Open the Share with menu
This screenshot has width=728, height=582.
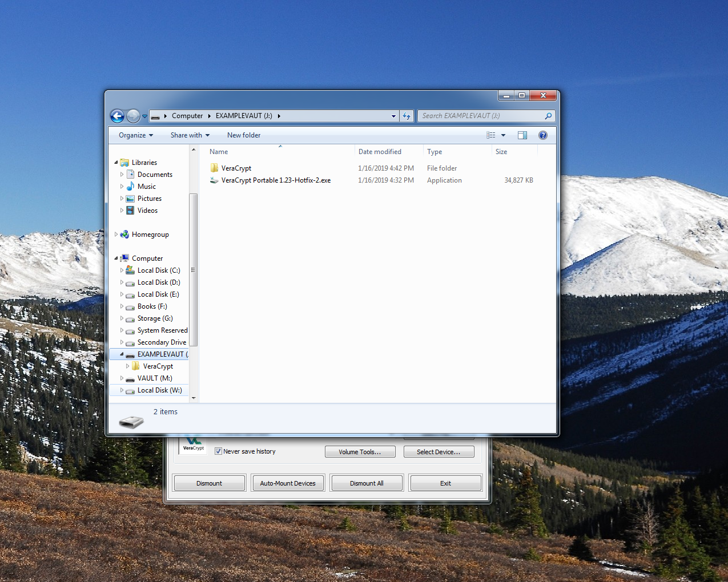[x=190, y=135]
